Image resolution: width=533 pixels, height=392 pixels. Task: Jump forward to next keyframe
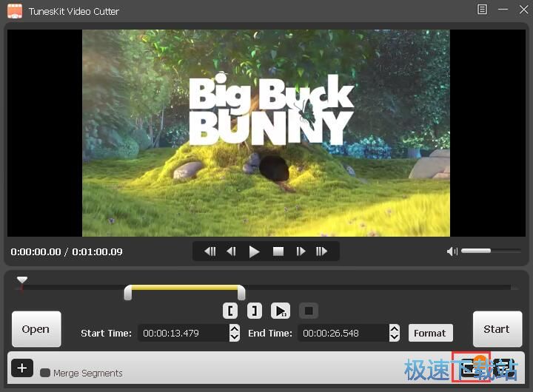321,251
